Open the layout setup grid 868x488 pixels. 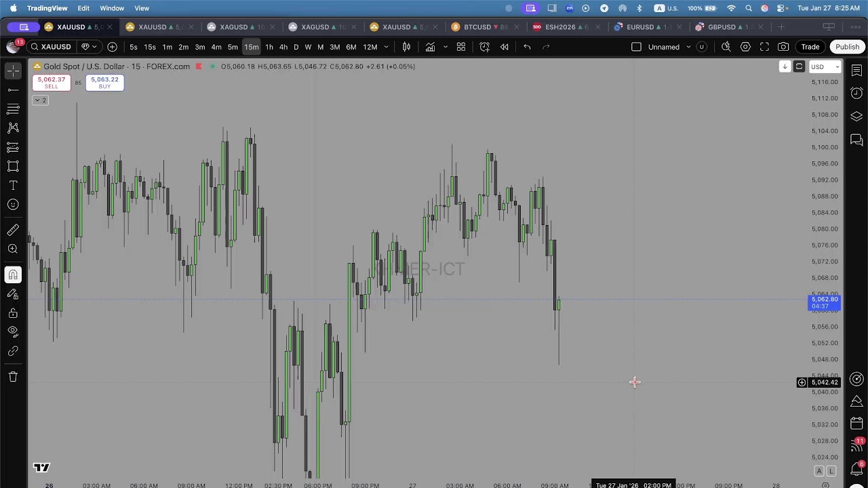click(461, 47)
